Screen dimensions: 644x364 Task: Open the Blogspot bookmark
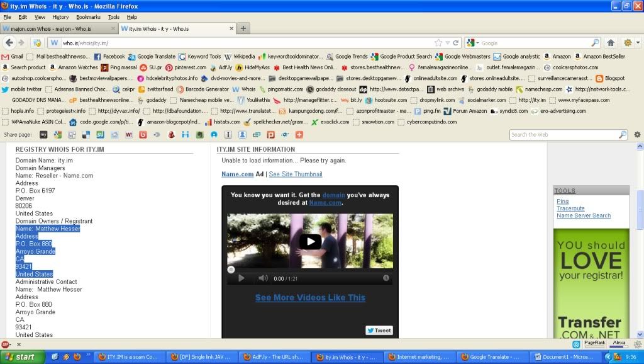pyautogui.click(x=610, y=78)
